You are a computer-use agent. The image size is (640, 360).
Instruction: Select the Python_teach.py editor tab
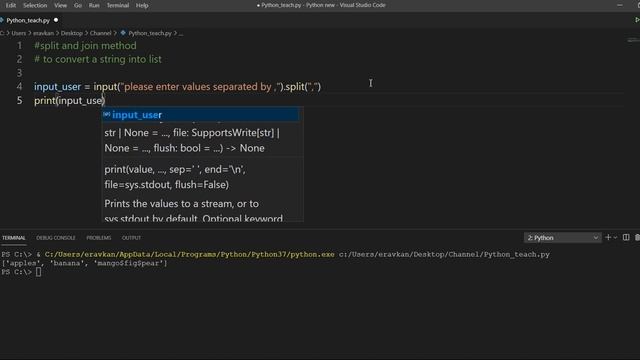(x=28, y=20)
